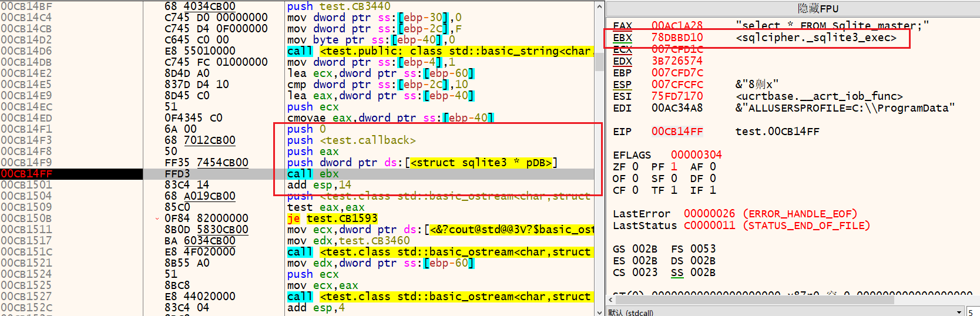980x316 pixels.
Task: Click the 隐藏FPU button to hide FPU registers
Action: [x=818, y=8]
